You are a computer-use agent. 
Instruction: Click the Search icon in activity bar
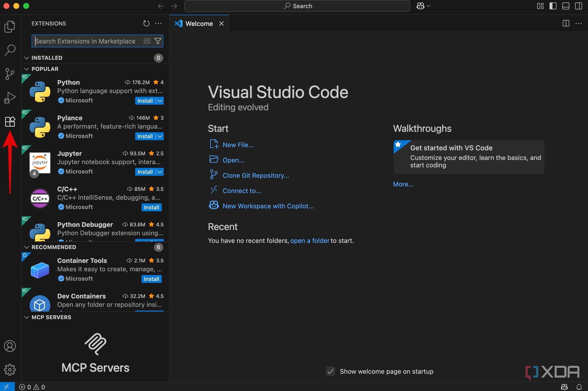coord(10,50)
